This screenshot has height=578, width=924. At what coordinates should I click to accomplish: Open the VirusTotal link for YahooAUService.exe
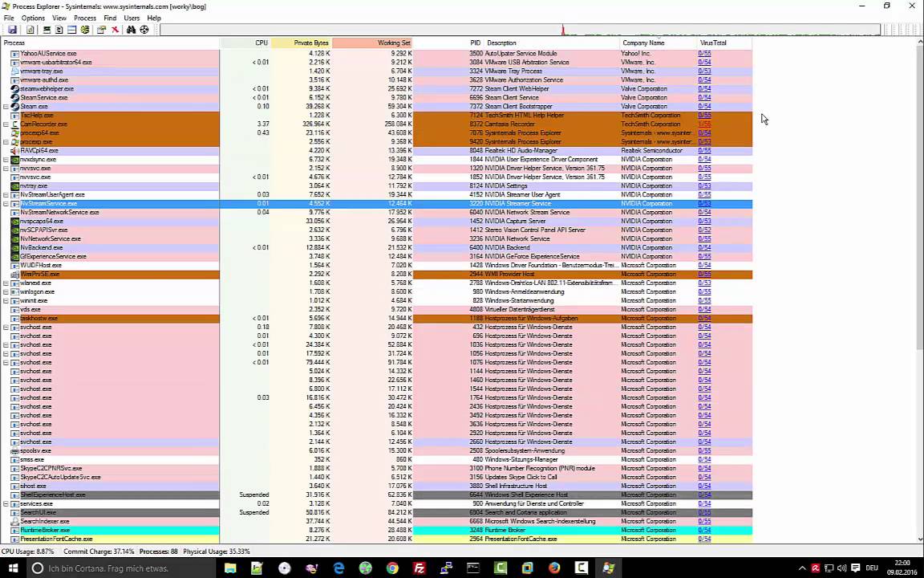(704, 54)
